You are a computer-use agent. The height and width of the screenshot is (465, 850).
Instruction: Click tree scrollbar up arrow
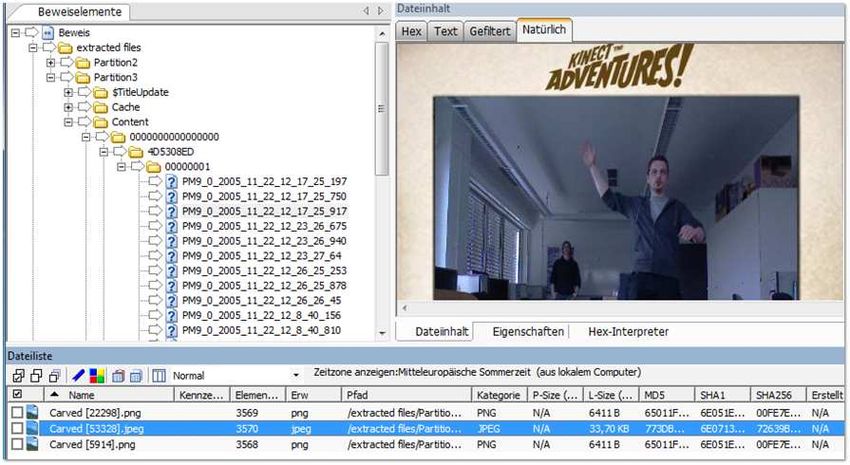[x=382, y=34]
